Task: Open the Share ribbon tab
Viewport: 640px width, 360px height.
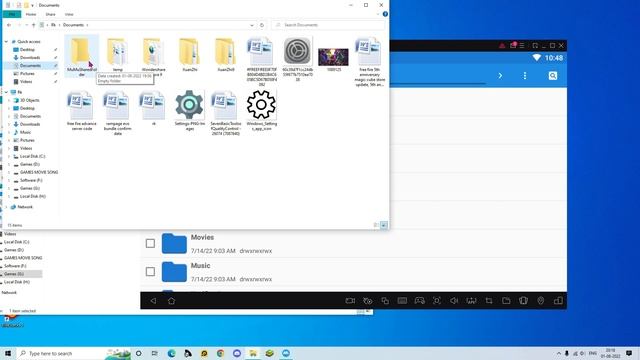Action: [x=51, y=14]
